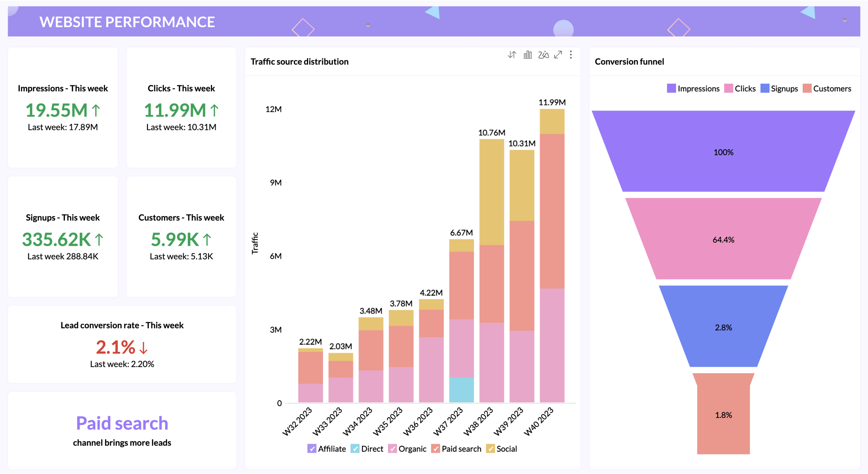The width and height of the screenshot is (868, 474).
Task: Open the Impressions - This week KPI card
Action: [x=63, y=107]
